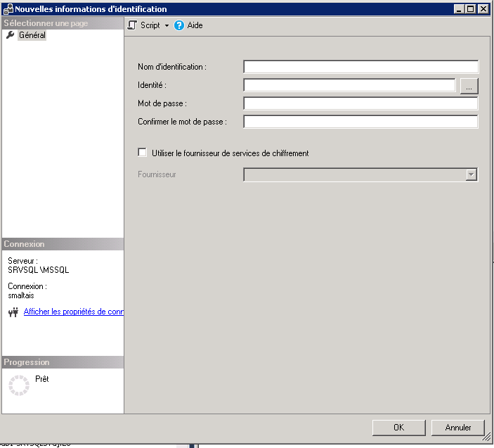This screenshot has height=448, width=494.
Task: Select the Général page
Action: coord(32,35)
